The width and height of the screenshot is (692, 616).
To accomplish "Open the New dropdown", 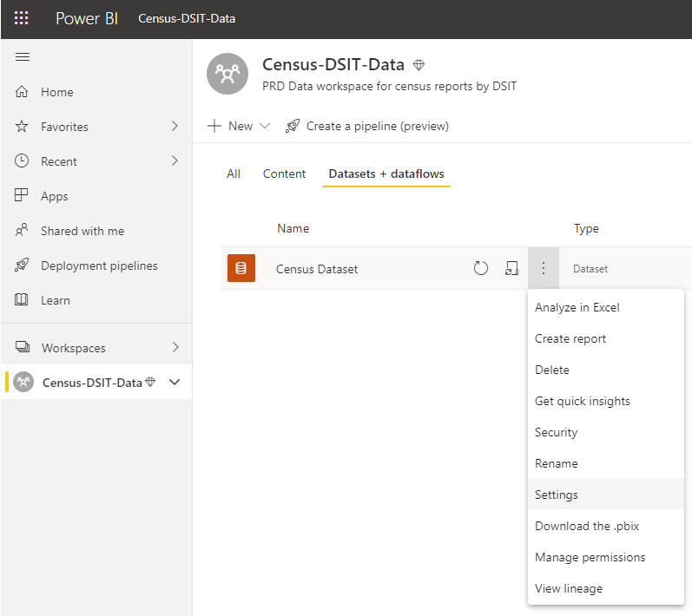I will click(x=238, y=126).
